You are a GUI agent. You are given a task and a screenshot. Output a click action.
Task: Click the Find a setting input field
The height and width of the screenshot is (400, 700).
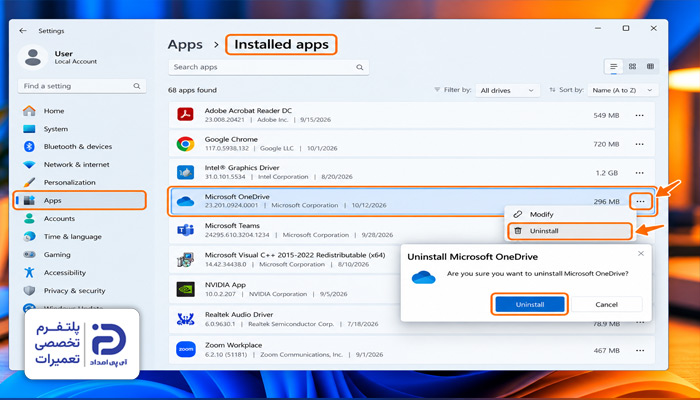pos(82,86)
